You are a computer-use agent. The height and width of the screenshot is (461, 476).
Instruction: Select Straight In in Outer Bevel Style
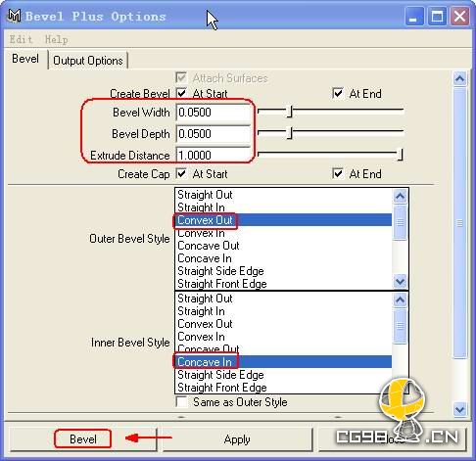(x=283, y=207)
